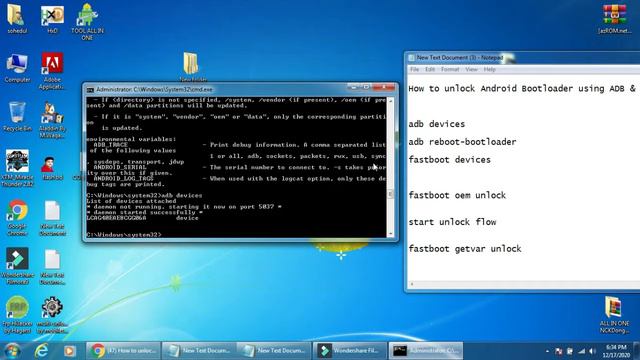Screen dimensions: 640x360
Task: Open the XTM Miracle Thunder shortcut
Action: pyautogui.click(x=17, y=168)
